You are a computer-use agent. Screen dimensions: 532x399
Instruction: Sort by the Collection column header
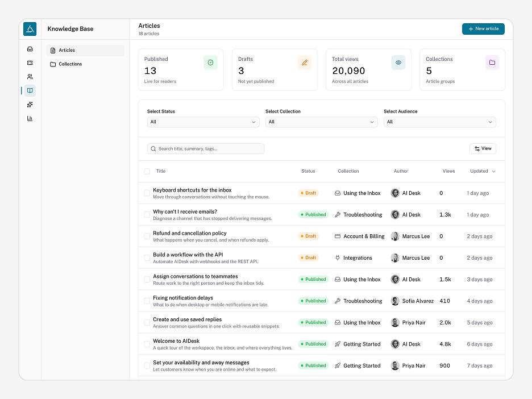point(348,171)
